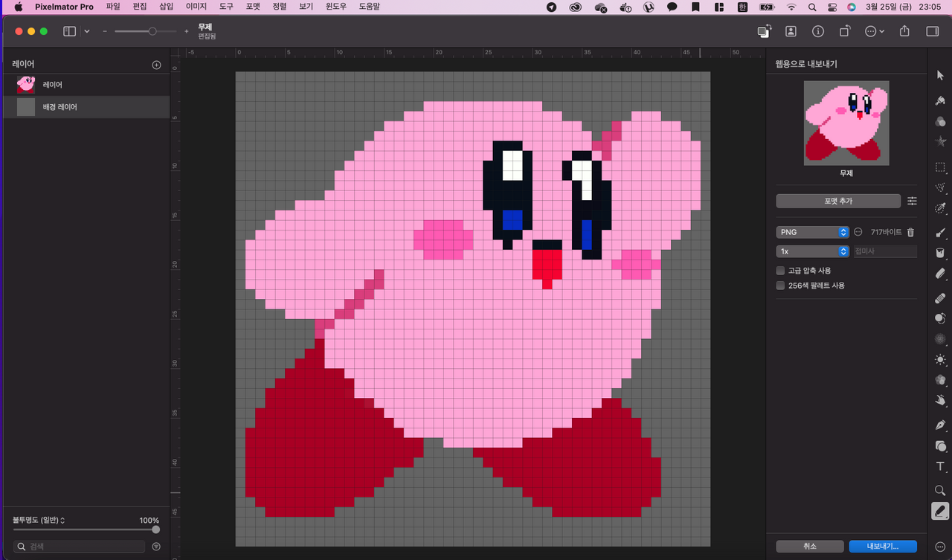This screenshot has height=560, width=952.
Task: Click the swap colors icon in top toolbar
Action: [764, 31]
